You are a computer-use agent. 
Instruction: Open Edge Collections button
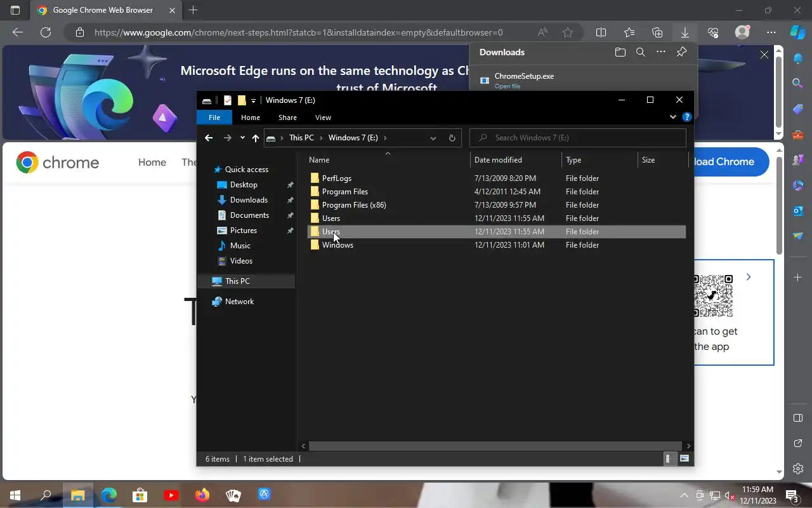click(657, 32)
